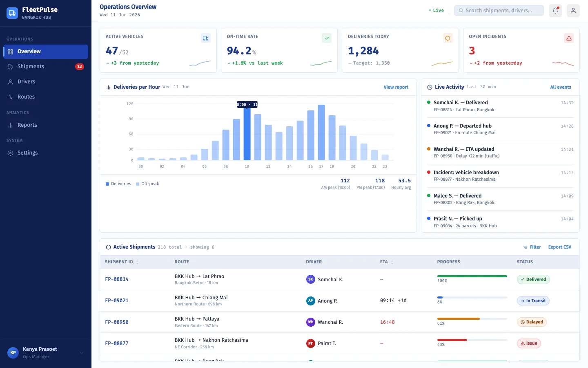Click the Live status indicator
588x368 pixels.
point(436,11)
